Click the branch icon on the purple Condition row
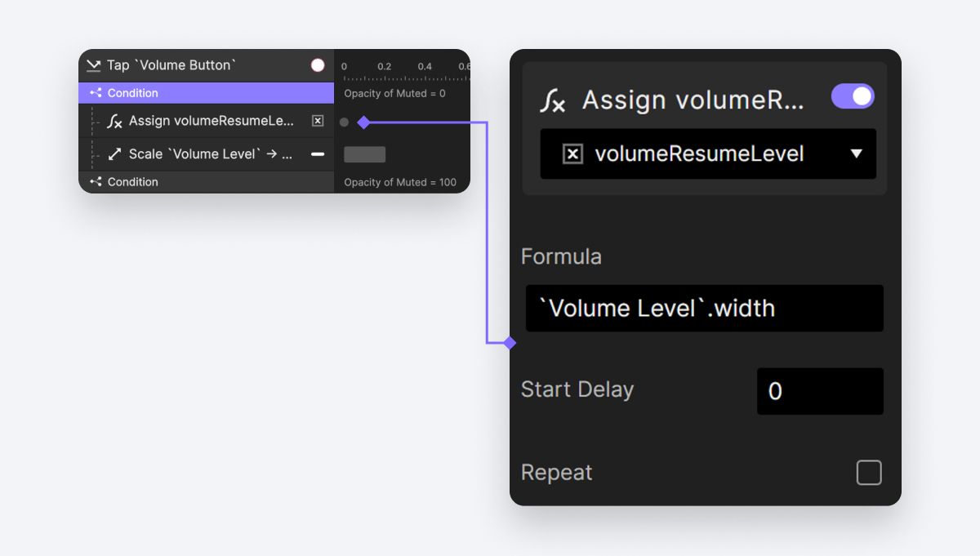980x556 pixels. click(x=96, y=93)
